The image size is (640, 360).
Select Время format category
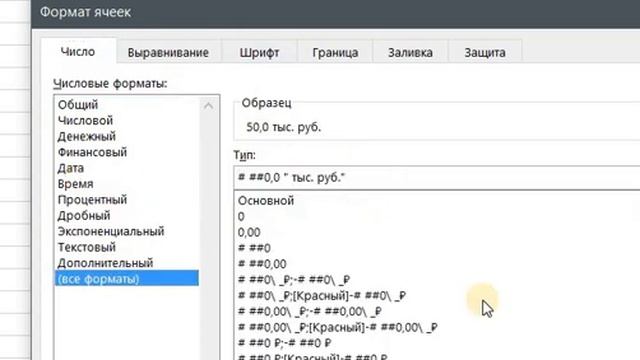[76, 184]
